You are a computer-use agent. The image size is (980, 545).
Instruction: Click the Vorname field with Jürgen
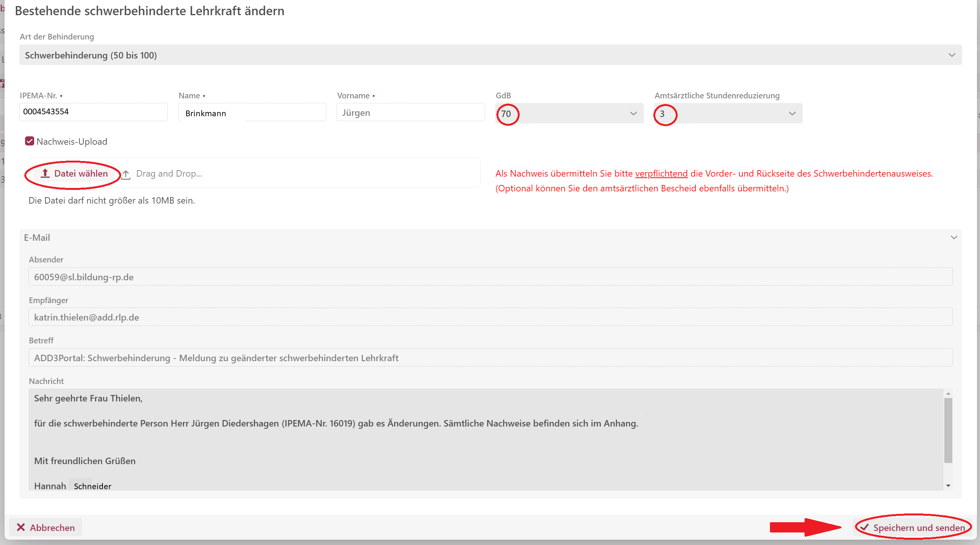point(410,113)
